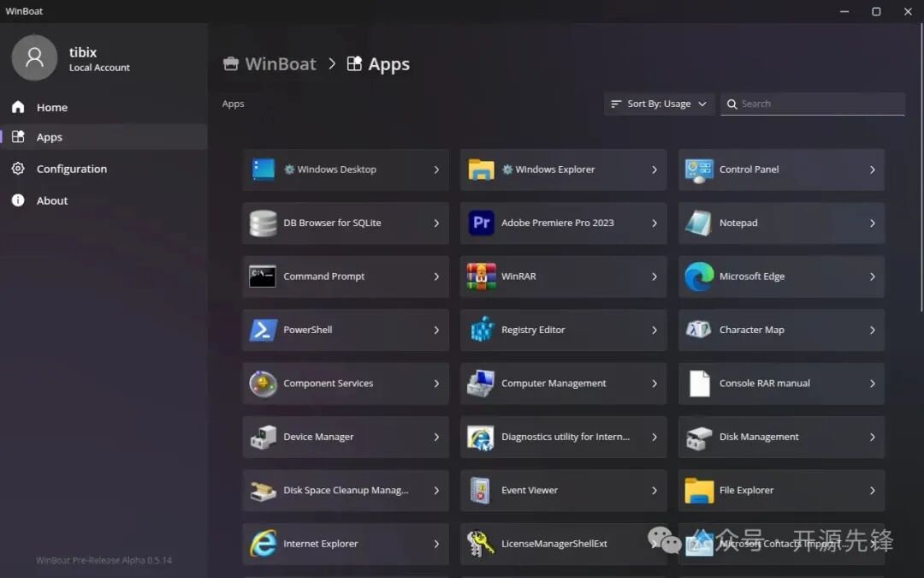Launch the Adobe Premiere Pro 2023 label

tap(558, 223)
